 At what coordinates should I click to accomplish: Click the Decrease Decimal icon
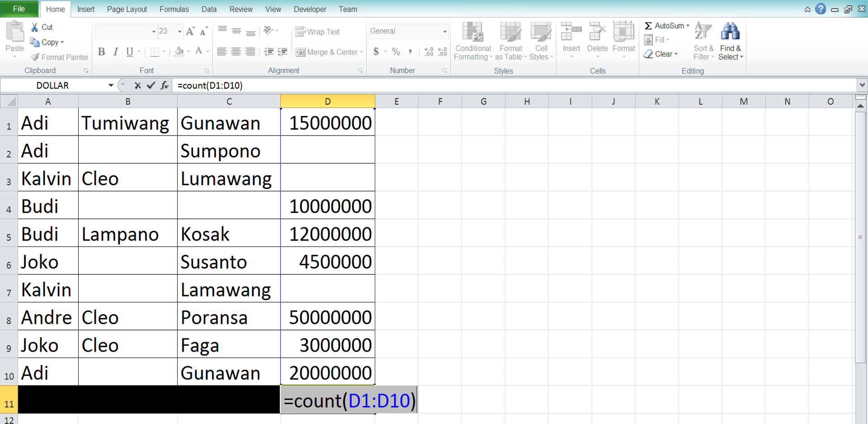click(x=443, y=52)
